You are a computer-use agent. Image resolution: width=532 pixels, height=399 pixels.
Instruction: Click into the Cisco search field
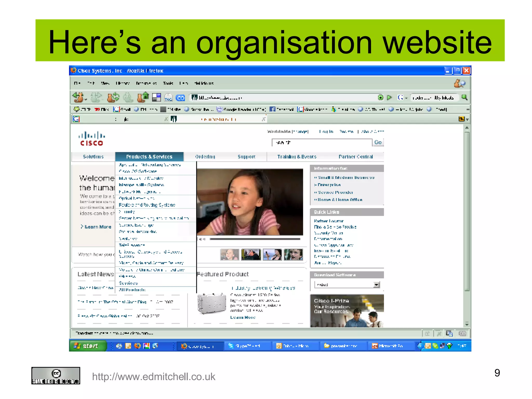pyautogui.click(x=322, y=143)
